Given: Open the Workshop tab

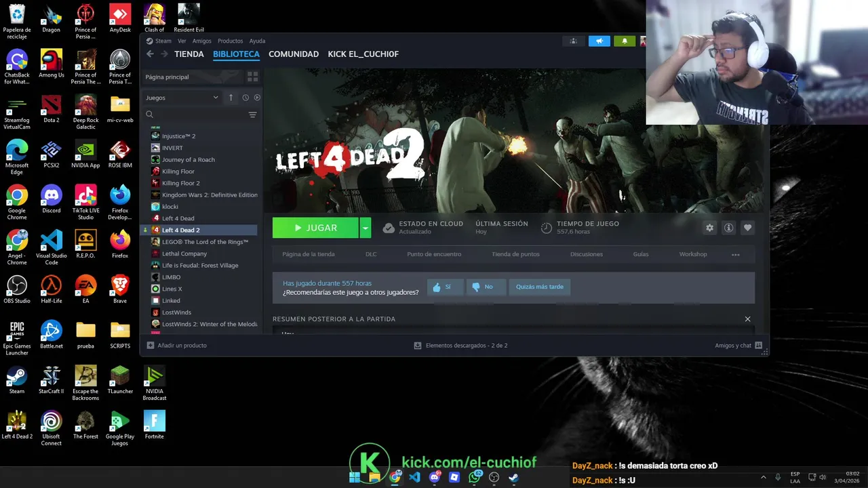Looking at the screenshot, I should coord(693,254).
